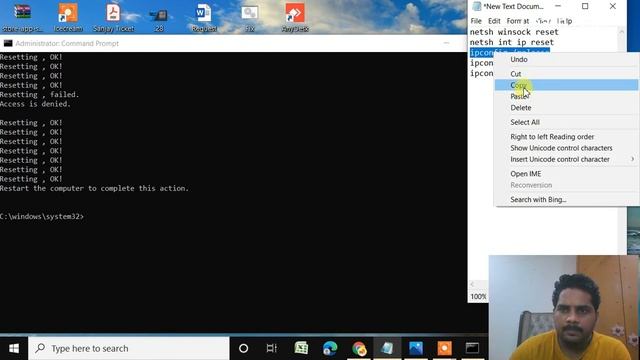The height and width of the screenshot is (360, 640).
Task: Choose Cut in the context menu
Action: tap(567, 74)
